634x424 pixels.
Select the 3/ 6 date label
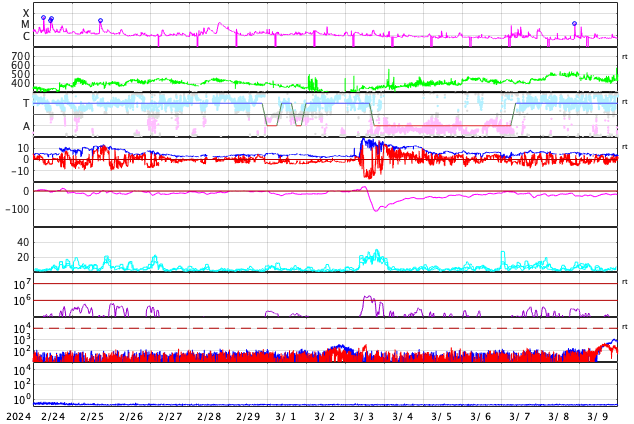[481, 417]
